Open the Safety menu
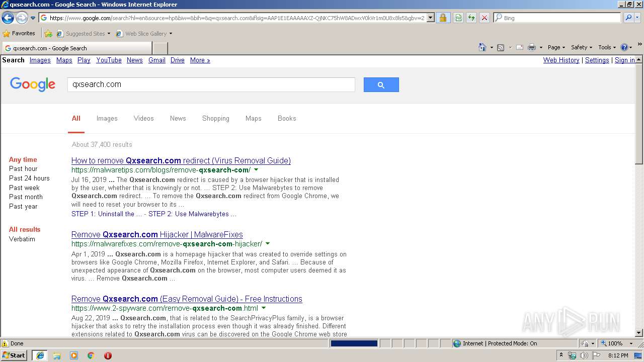The height and width of the screenshot is (362, 644). 582,47
